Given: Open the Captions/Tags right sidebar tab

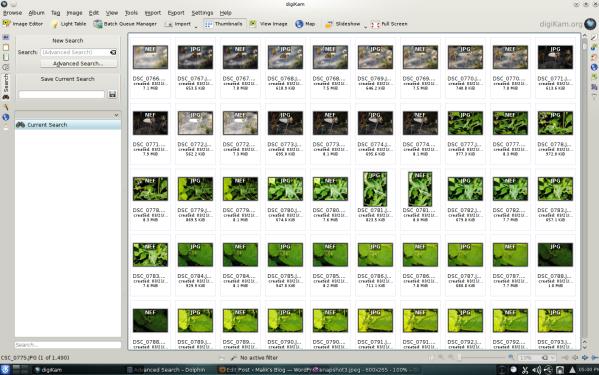Looking at the screenshot, I should point(594,77).
